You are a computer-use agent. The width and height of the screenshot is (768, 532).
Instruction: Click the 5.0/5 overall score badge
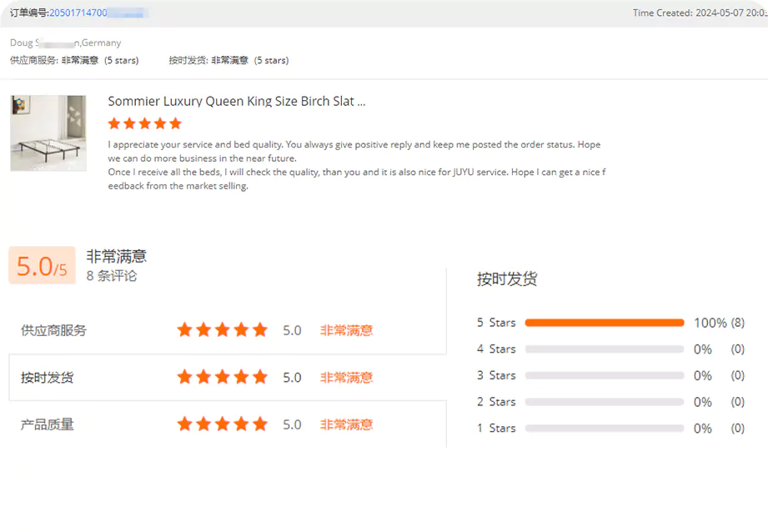[x=43, y=265]
